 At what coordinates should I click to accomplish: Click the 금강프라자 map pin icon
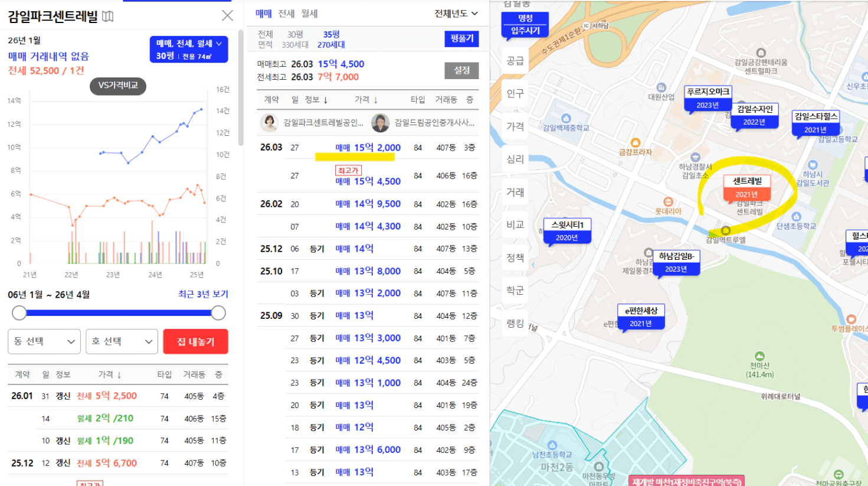click(x=636, y=142)
